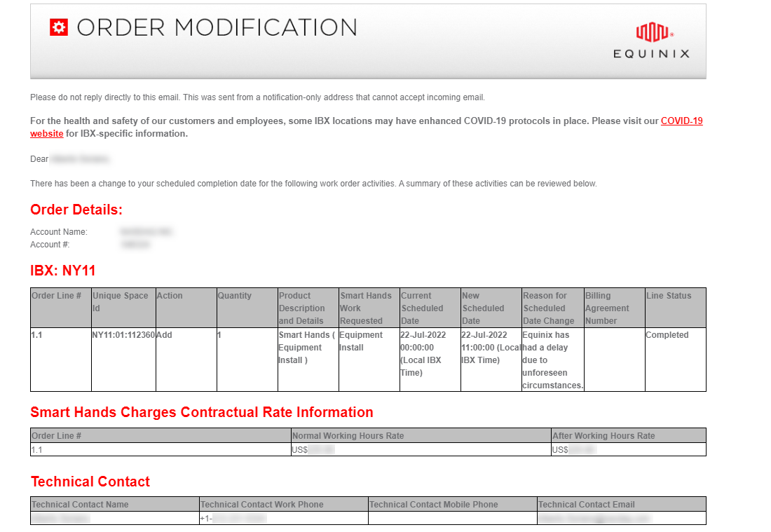Click the Equinix has had a delay cell

point(553,360)
